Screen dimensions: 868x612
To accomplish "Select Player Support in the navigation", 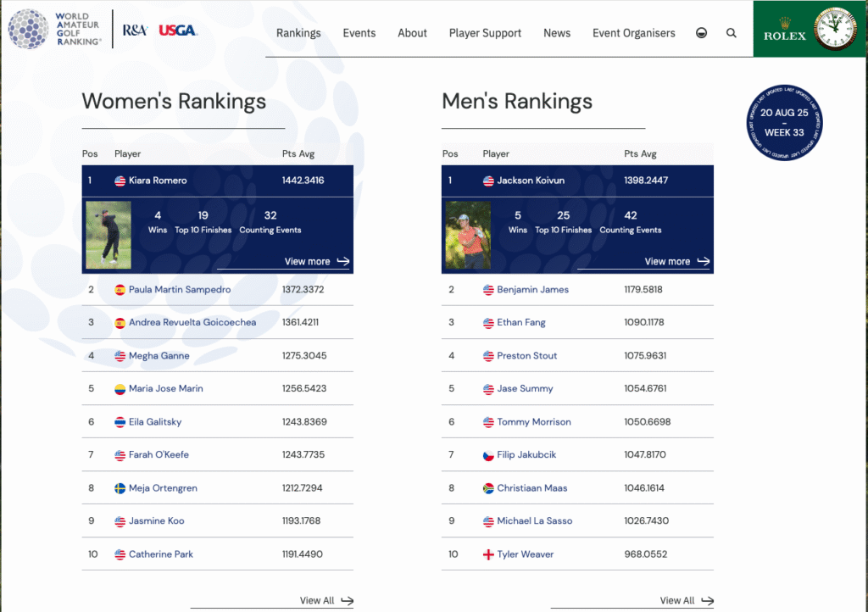I will click(485, 33).
